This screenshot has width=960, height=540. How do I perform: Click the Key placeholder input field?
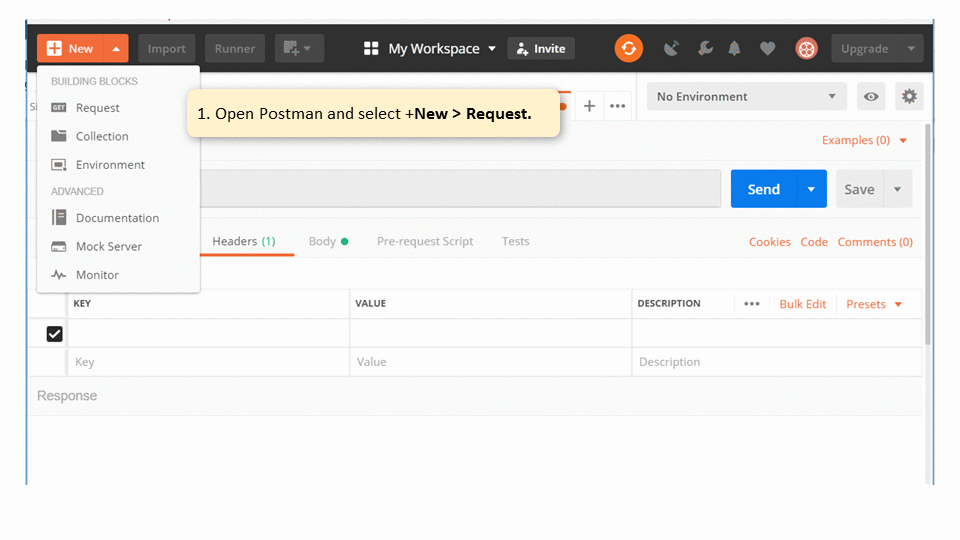208,362
